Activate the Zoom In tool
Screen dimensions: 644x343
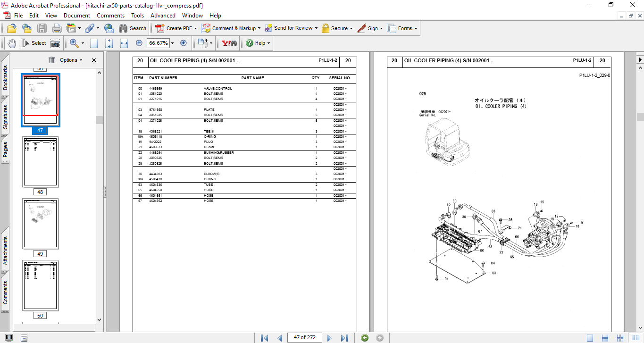click(x=73, y=43)
